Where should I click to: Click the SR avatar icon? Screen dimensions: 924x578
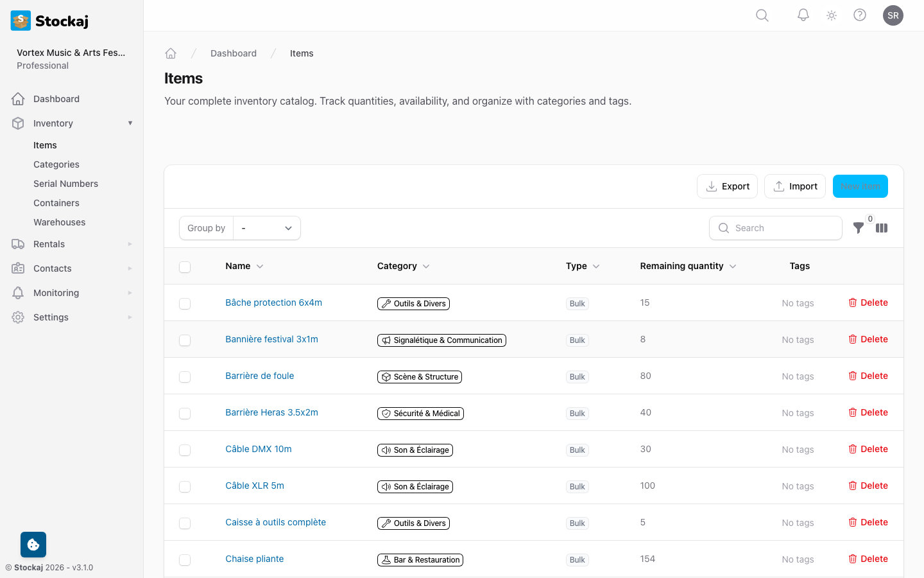pyautogui.click(x=893, y=15)
